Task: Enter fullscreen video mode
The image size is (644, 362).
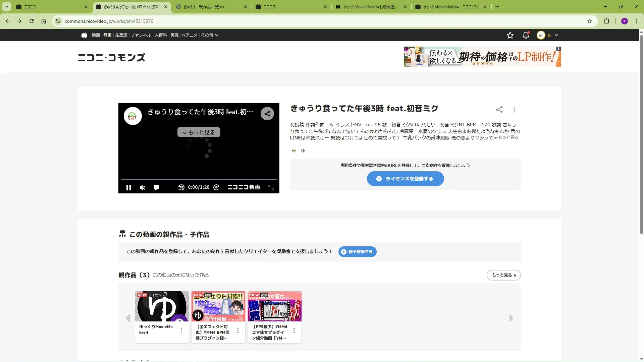Action: pyautogui.click(x=271, y=188)
